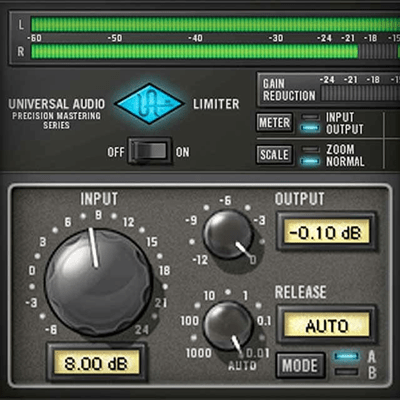The image size is (400, 400).
Task: Click the L channel level meter bar
Action: (215, 25)
